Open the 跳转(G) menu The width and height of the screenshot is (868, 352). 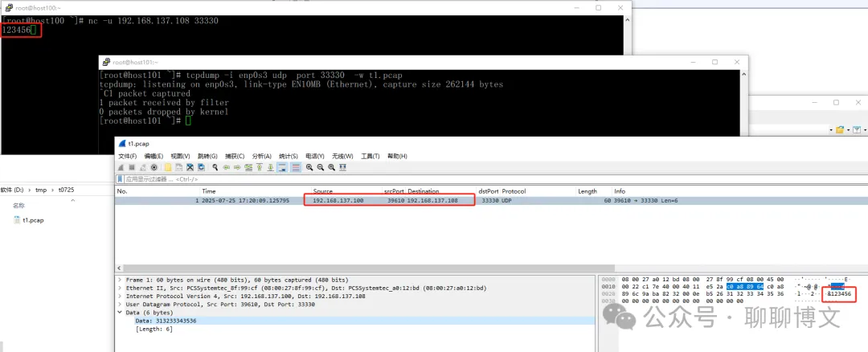(x=207, y=156)
